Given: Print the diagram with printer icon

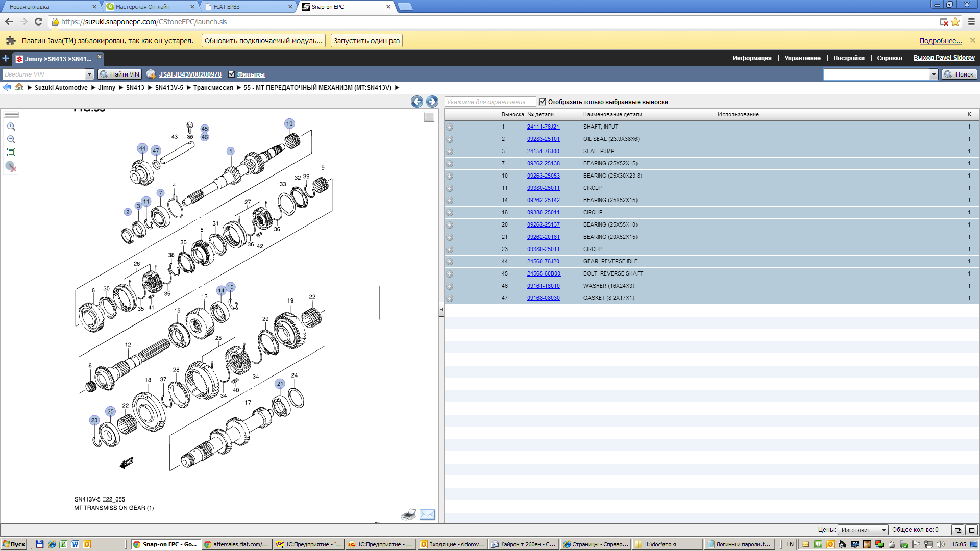Looking at the screenshot, I should 409,515.
